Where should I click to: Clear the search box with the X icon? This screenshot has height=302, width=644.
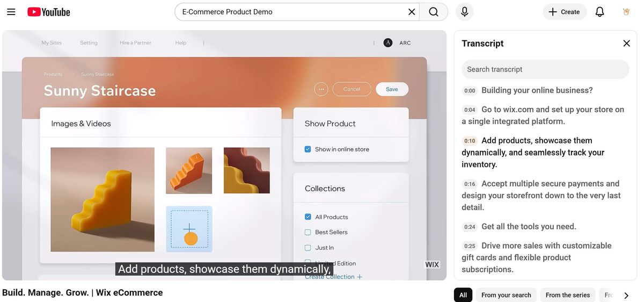tap(412, 12)
